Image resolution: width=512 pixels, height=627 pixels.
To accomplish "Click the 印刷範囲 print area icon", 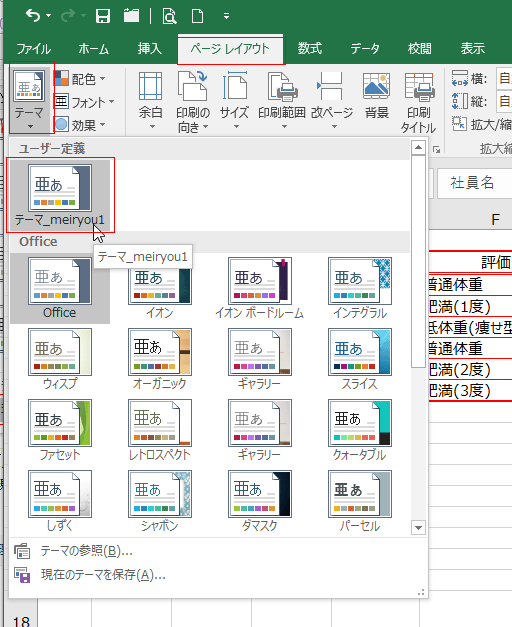I will pyautogui.click(x=282, y=101).
